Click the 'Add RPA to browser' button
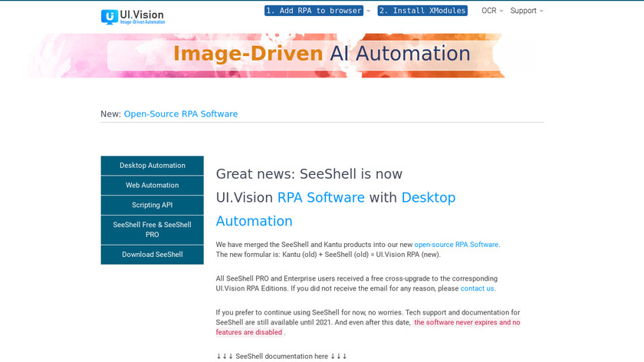The width and height of the screenshot is (644, 362). 314,11
